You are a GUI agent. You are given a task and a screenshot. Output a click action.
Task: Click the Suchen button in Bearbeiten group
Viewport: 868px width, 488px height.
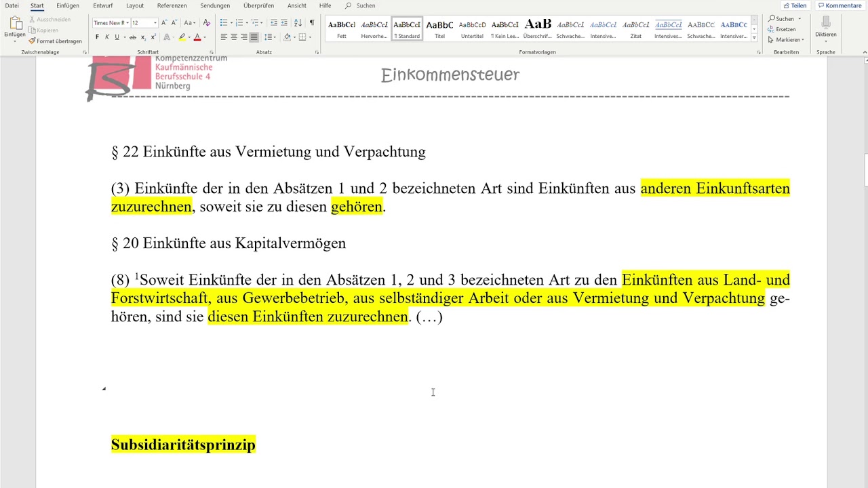click(785, 19)
